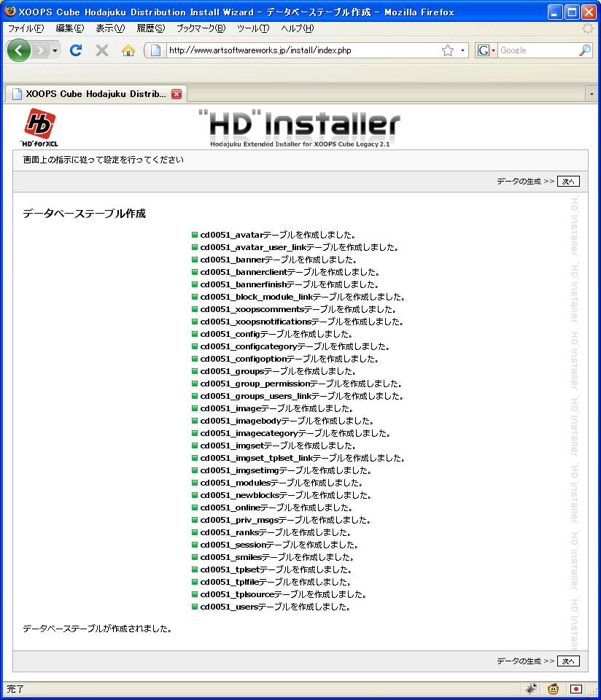Click the Stop loading icon

click(102, 50)
